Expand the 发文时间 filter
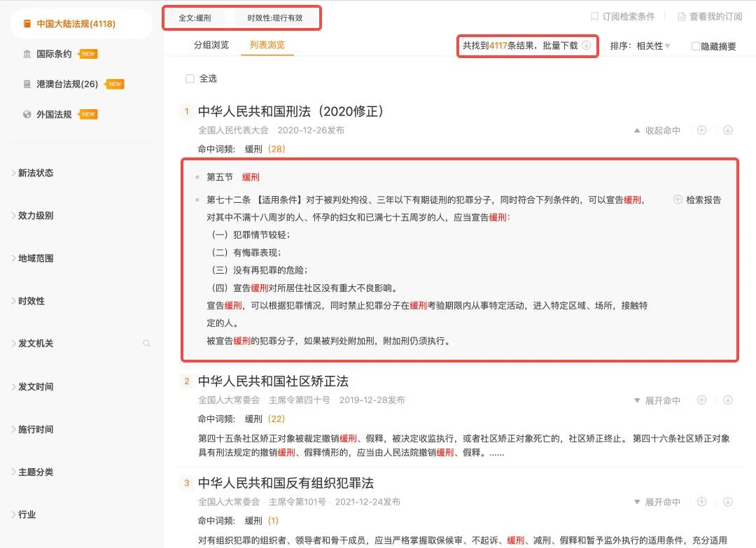The height and width of the screenshot is (548, 756). [35, 386]
